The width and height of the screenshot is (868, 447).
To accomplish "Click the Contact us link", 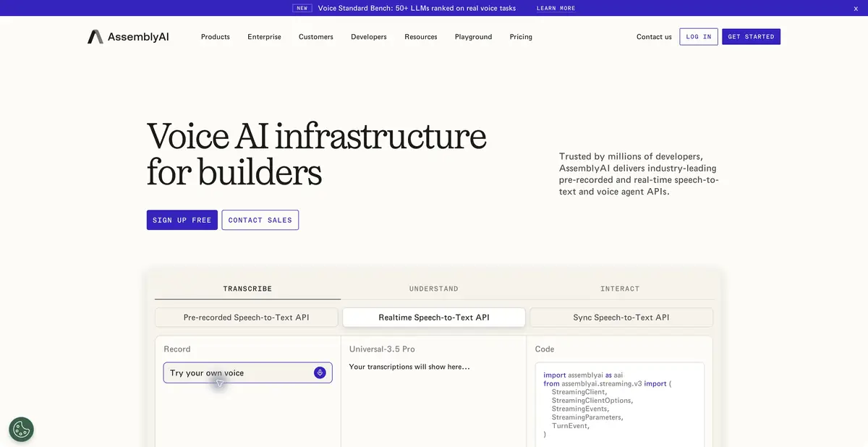I will coord(654,37).
